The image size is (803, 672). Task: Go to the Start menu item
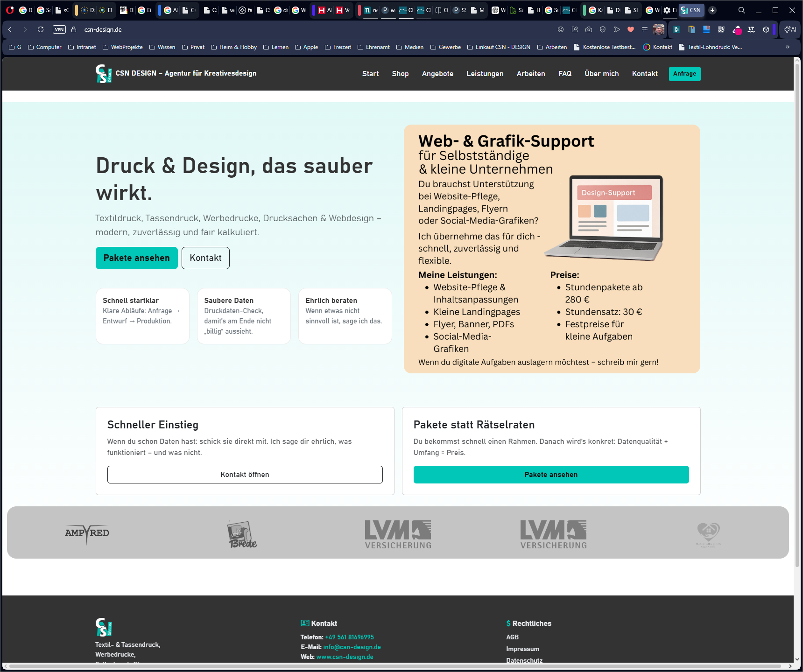point(370,74)
